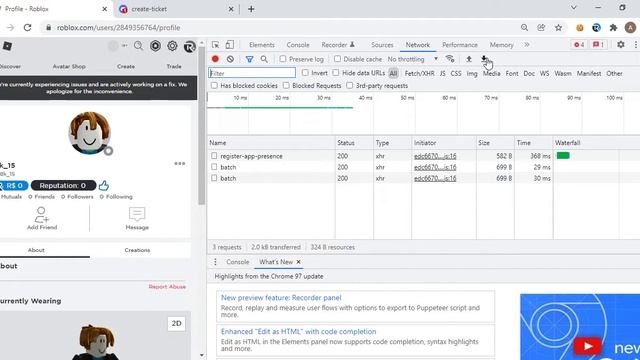
Task: Open the Roblox search magnifier
Action: [x=138, y=46]
